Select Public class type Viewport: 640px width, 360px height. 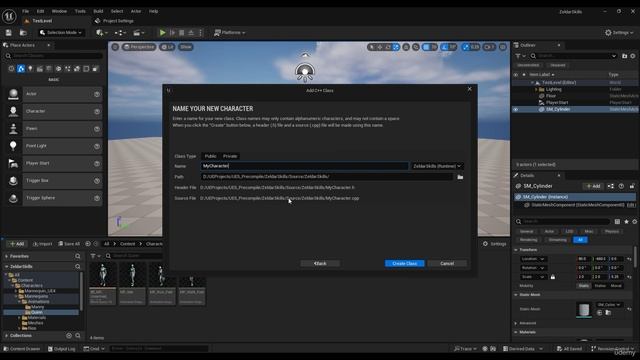click(x=211, y=156)
